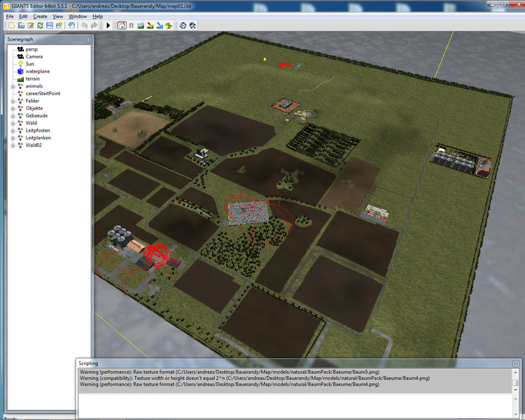Create a new scene with the New icon
The image size is (525, 420).
[x=12, y=25]
